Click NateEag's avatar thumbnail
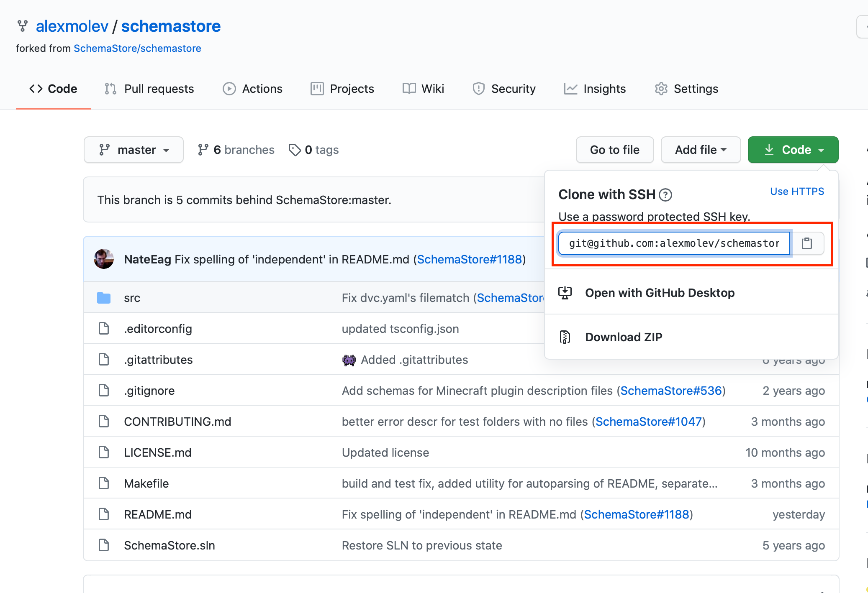This screenshot has height=593, width=868. [104, 259]
